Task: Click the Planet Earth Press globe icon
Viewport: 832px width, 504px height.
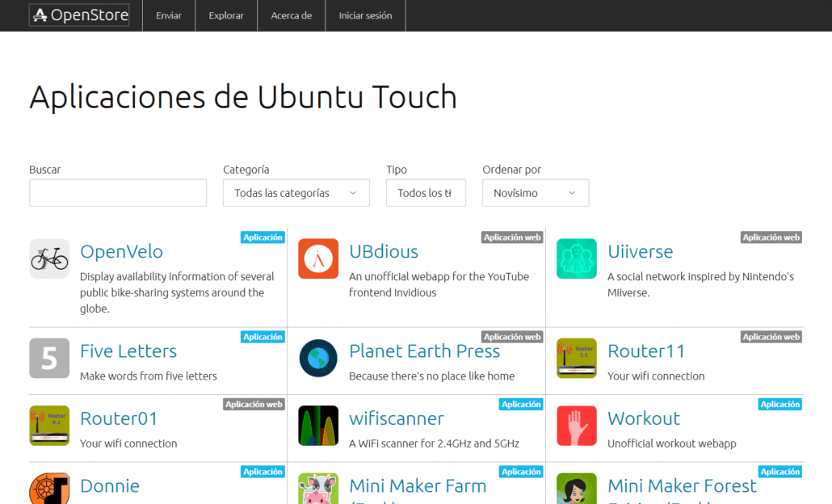Action: coord(318,358)
